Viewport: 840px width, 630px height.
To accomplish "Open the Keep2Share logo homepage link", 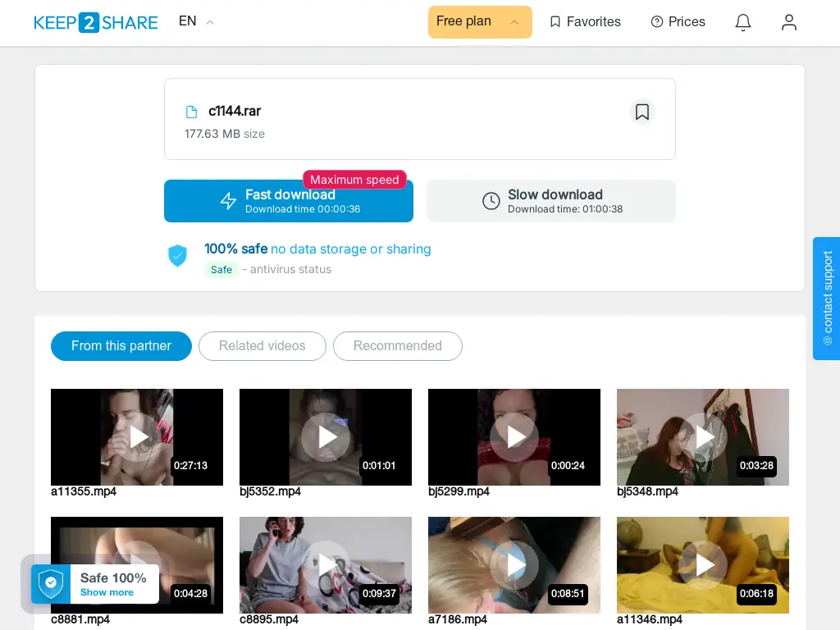I will pos(96,22).
